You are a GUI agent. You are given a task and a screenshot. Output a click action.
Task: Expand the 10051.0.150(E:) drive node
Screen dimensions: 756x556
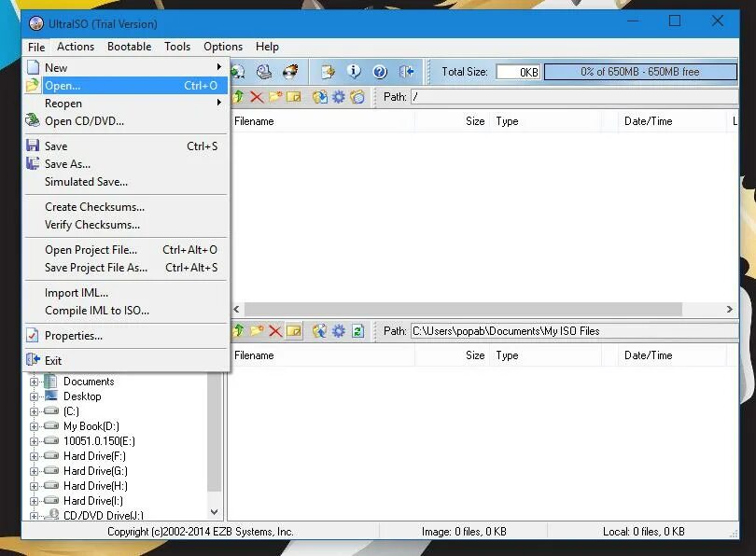[x=34, y=441]
